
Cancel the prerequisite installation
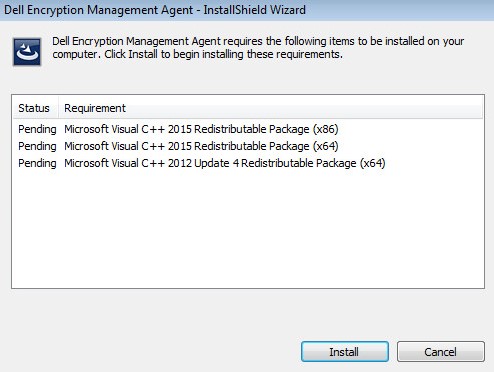point(440,352)
